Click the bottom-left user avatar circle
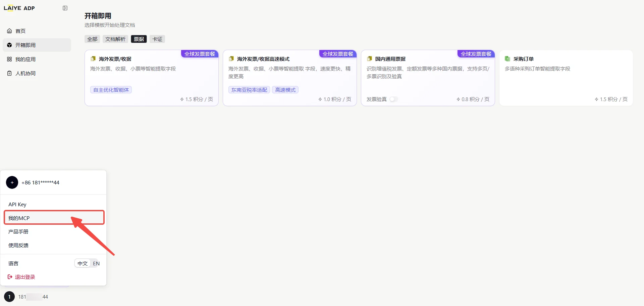Screen dimensions: 644x306 coord(9,297)
